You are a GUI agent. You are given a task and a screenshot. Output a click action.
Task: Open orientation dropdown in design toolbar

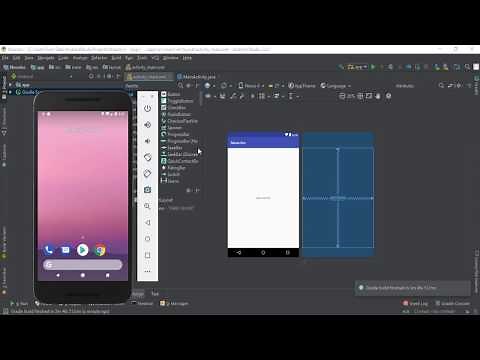click(226, 86)
